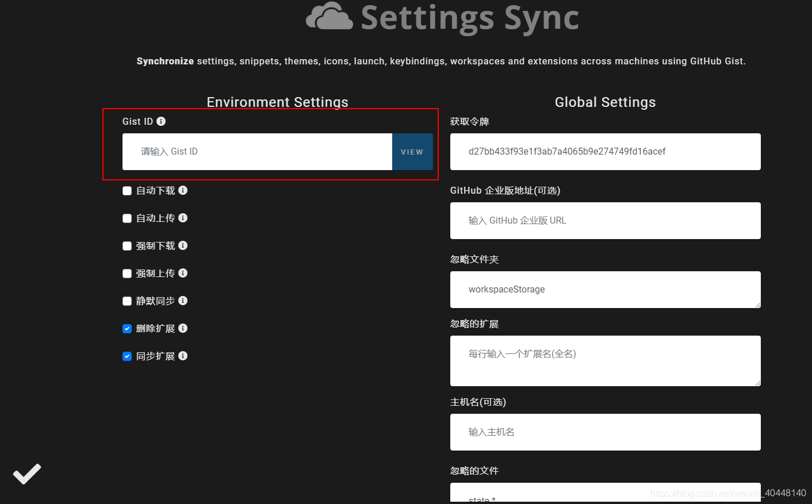Click the 忽略文件夹 label
The height and width of the screenshot is (504, 812).
[474, 260]
